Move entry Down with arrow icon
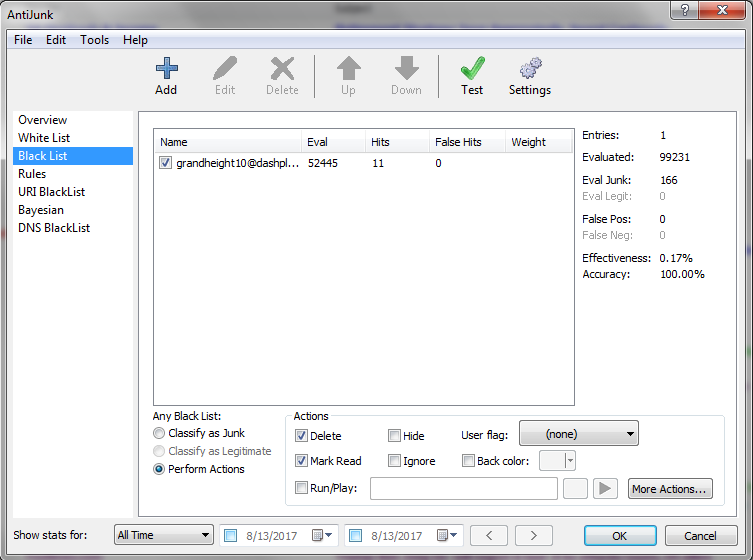This screenshot has height=560, width=753. coord(407,68)
